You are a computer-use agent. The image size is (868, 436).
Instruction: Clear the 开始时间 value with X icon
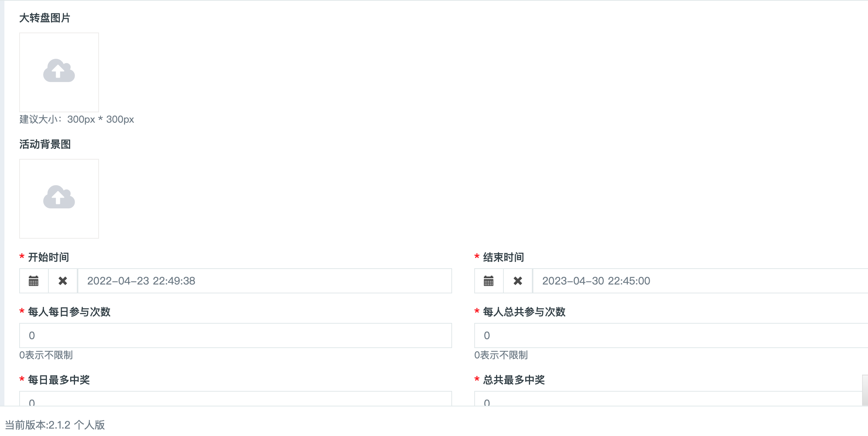[63, 281]
